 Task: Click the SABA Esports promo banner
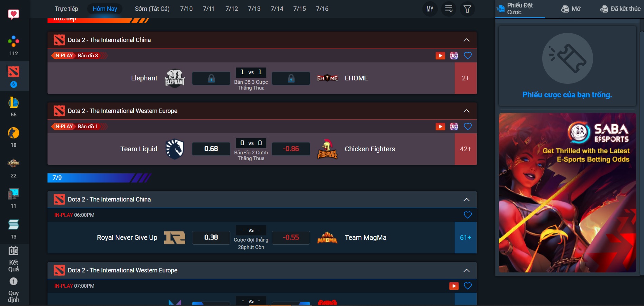pos(567,192)
